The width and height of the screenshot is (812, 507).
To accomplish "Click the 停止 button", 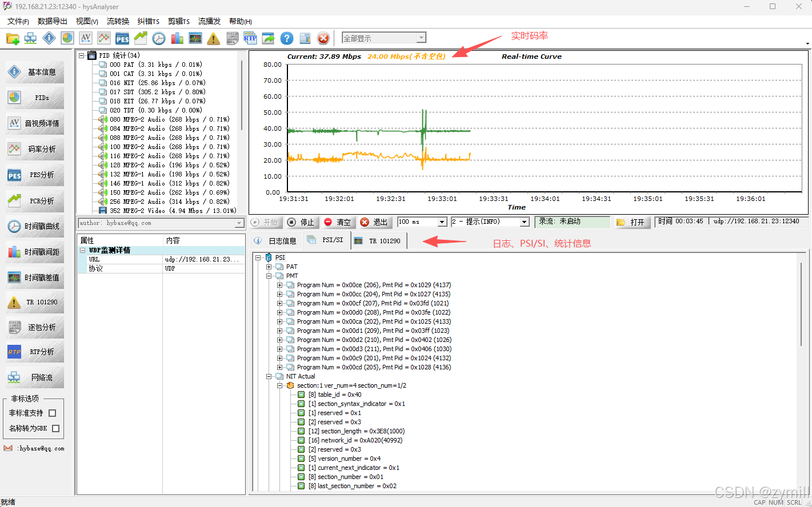I will click(301, 222).
